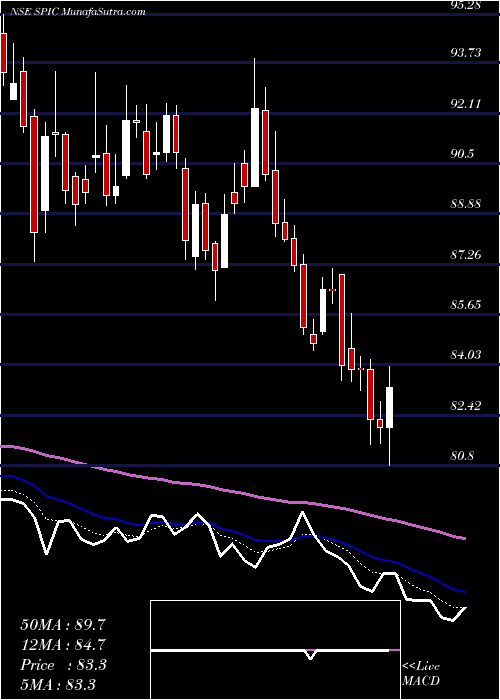Image resolution: width=500 pixels, height=700 pixels.
Task: Select the 88.88 price axis label
Action: pyautogui.click(x=467, y=204)
